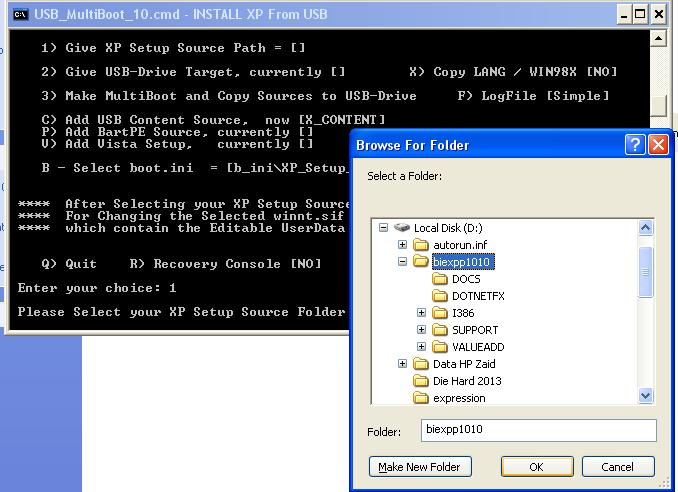Screen dimensions: 678x492
Task: Select the VALUEADD folder name
Action: [x=478, y=347]
